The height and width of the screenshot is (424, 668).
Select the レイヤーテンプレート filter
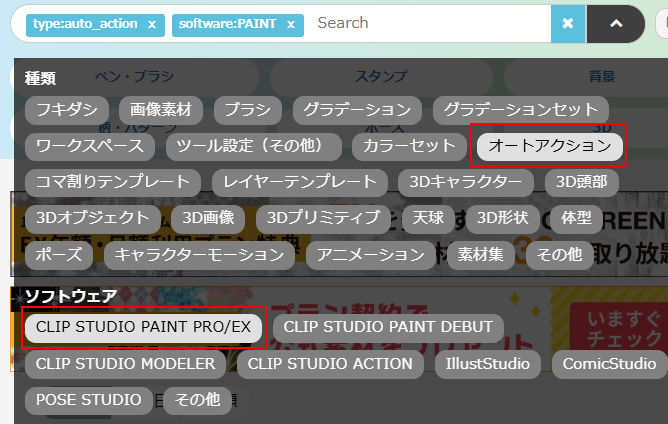tap(300, 182)
